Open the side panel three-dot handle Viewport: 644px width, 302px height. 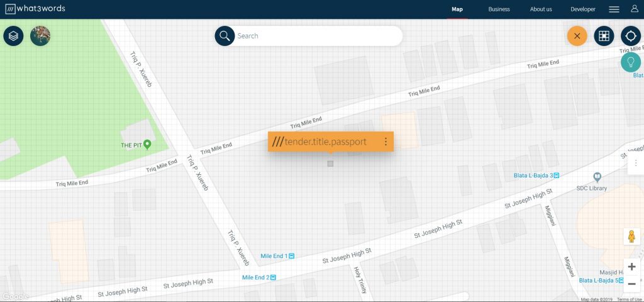point(636,163)
